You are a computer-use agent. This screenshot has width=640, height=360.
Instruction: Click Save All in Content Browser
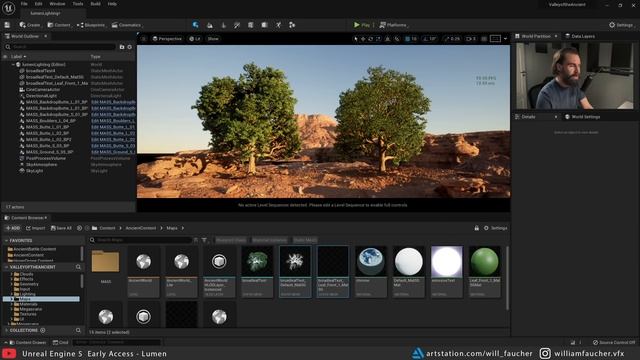[61, 228]
